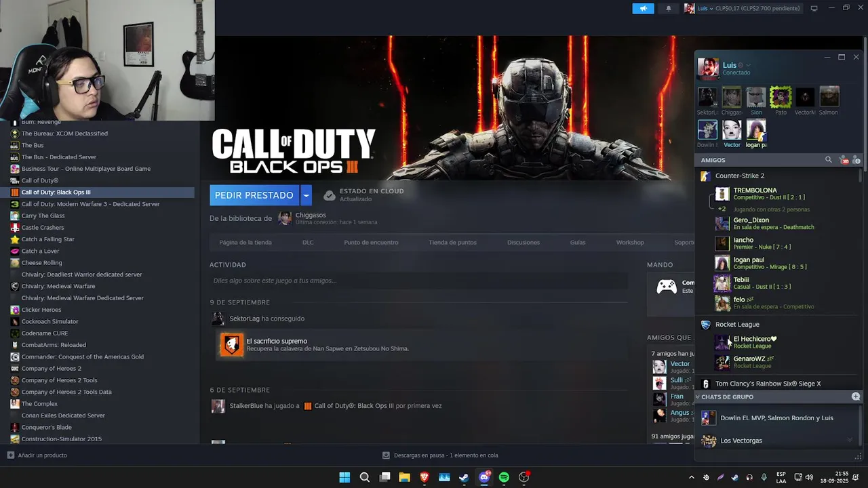Viewport: 868px width, 488px height.
Task: Type in the activity post field
Action: click(x=418, y=281)
